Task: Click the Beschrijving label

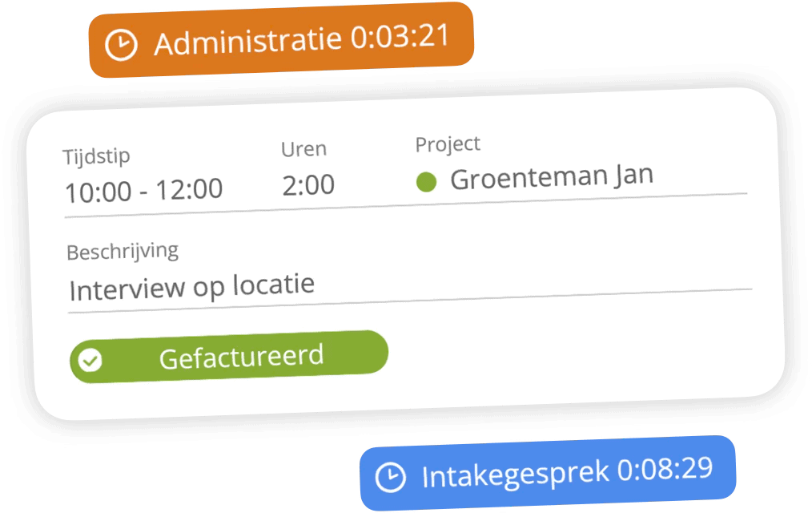Action: pyautogui.click(x=123, y=252)
